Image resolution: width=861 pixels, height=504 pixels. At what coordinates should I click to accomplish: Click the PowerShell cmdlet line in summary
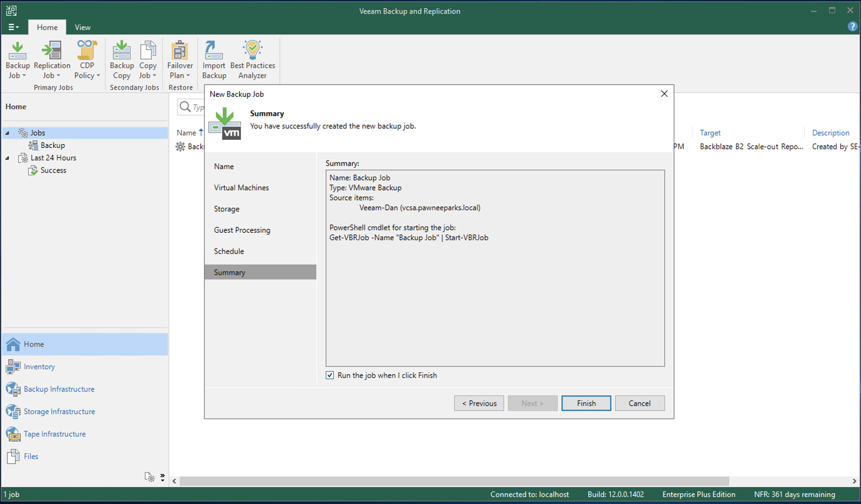tap(409, 237)
